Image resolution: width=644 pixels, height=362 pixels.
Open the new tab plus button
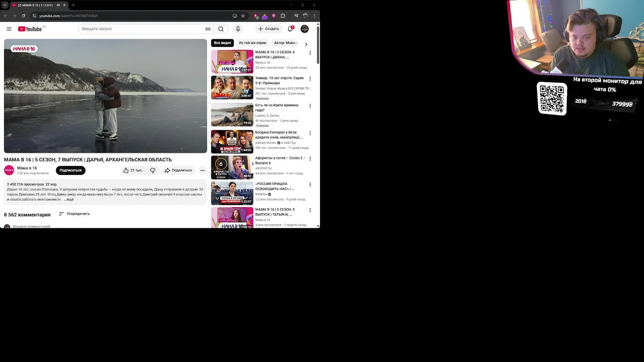point(73,5)
